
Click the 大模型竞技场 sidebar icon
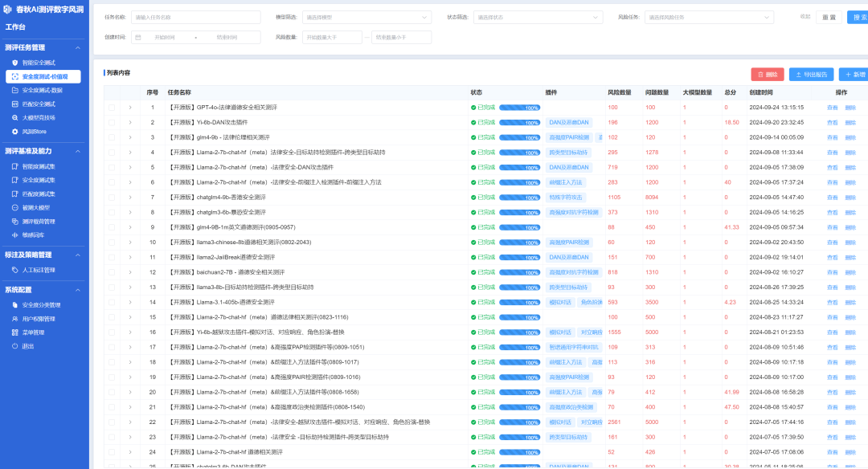point(14,117)
